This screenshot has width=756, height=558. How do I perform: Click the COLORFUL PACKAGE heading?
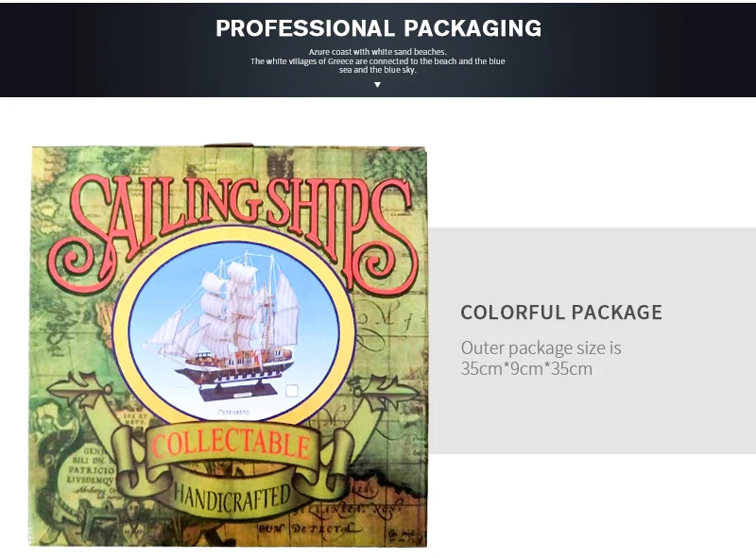pos(561,313)
